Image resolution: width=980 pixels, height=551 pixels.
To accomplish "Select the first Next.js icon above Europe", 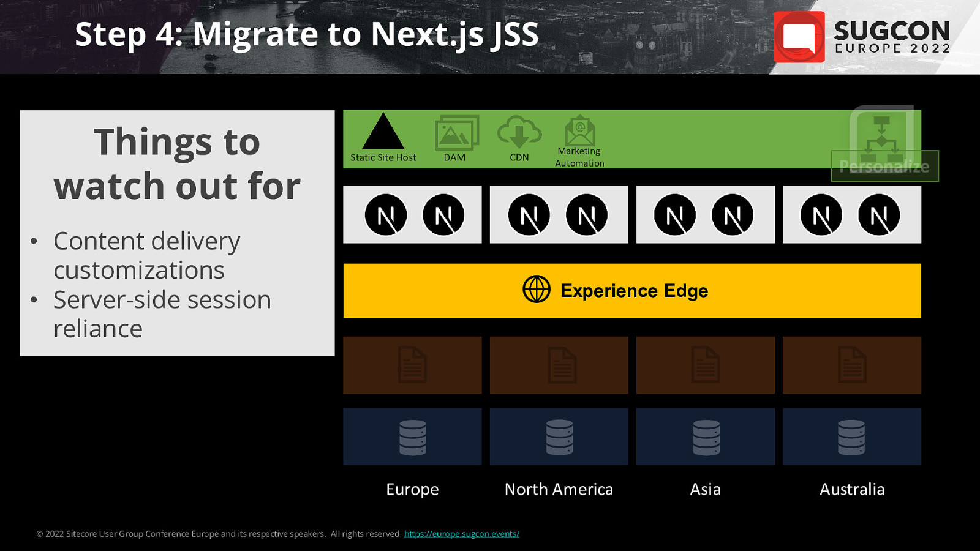I will [x=386, y=215].
